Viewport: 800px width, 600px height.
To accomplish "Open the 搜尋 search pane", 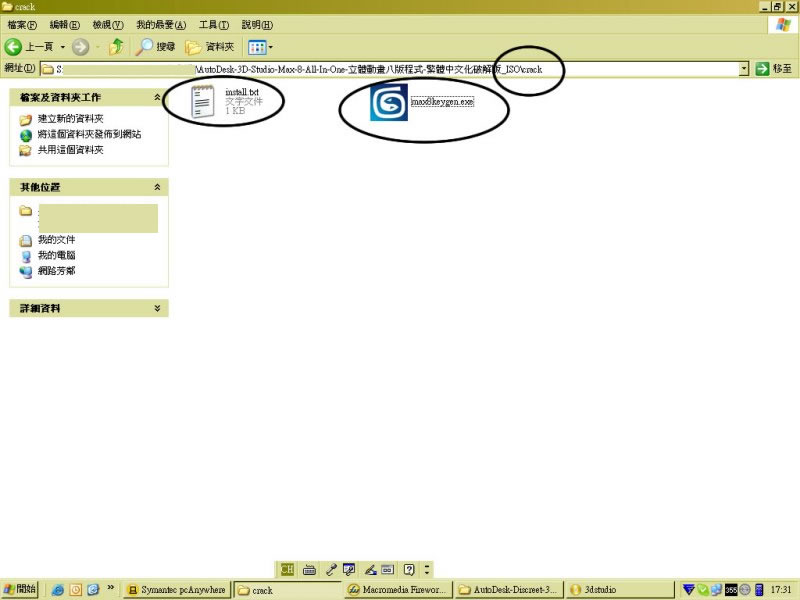I will coord(156,47).
